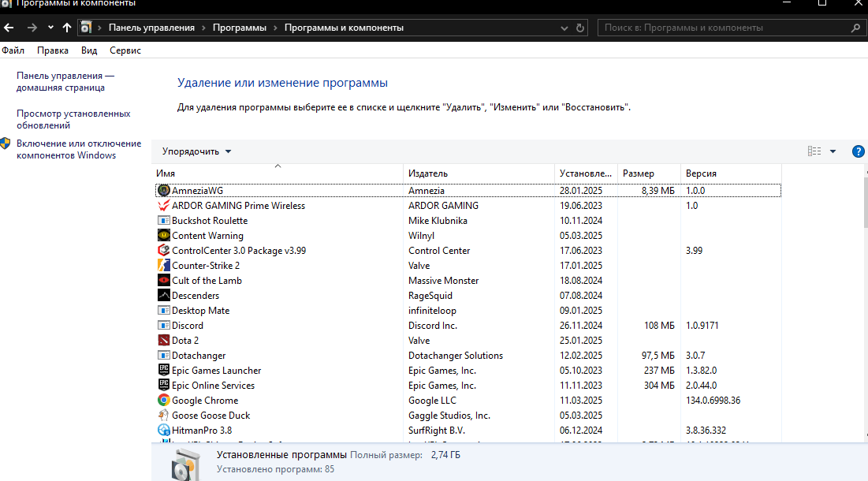
Task: Open the Сервис menu
Action: click(x=125, y=50)
